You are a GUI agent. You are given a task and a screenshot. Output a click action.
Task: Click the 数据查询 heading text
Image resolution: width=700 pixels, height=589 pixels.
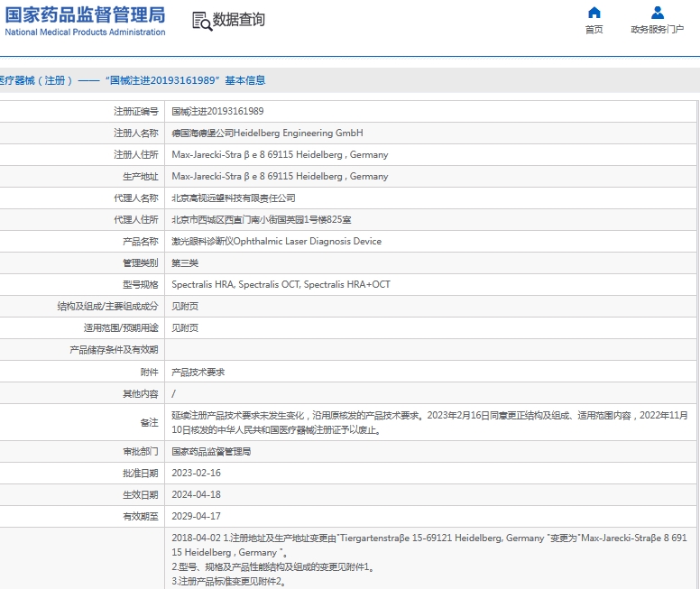(x=239, y=19)
